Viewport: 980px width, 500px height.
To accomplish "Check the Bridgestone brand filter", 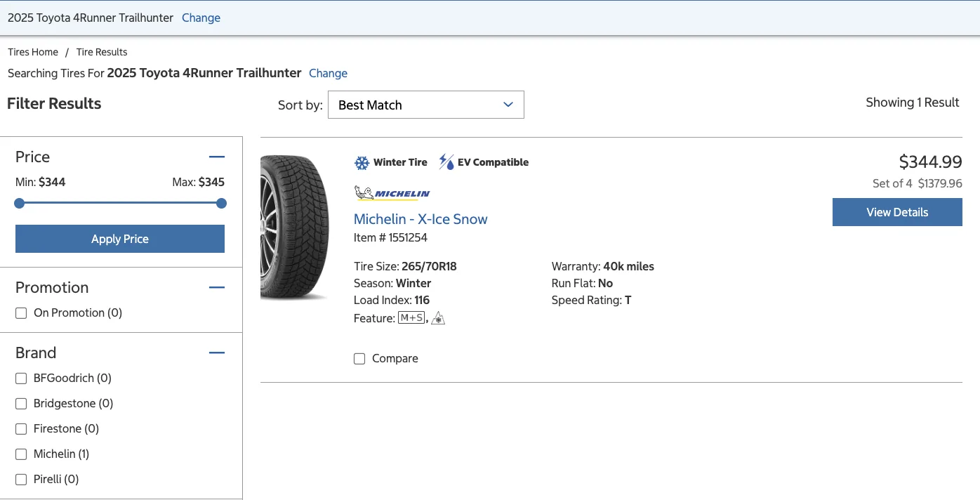I will (21, 403).
